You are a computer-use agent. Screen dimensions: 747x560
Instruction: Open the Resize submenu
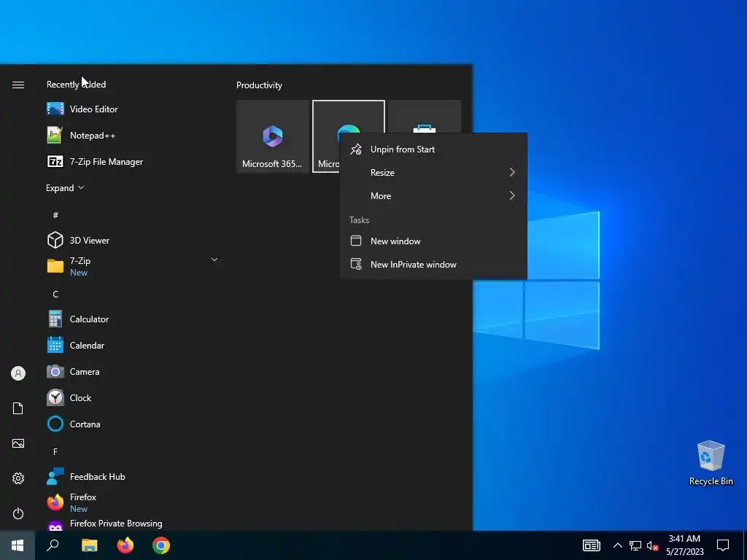(433, 172)
